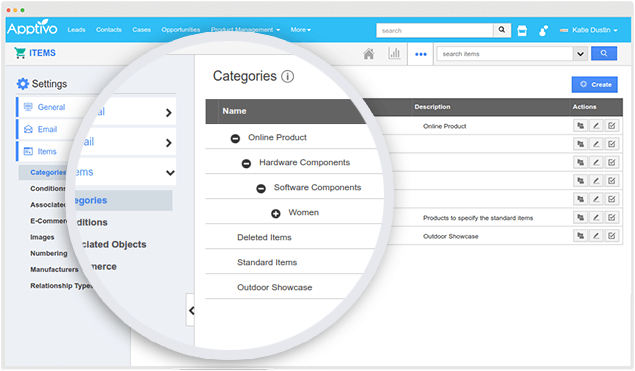
Task: Open the Contacts menu
Action: point(109,30)
